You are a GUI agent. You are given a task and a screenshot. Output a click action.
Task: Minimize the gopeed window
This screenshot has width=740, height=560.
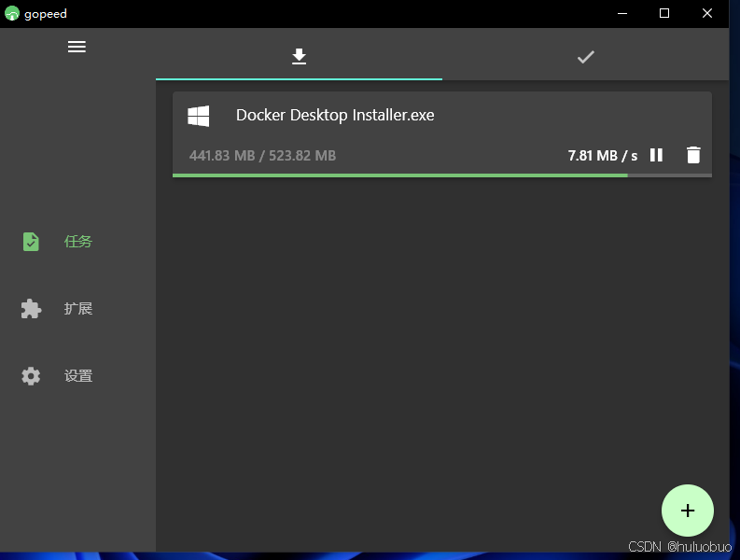pyautogui.click(x=622, y=13)
